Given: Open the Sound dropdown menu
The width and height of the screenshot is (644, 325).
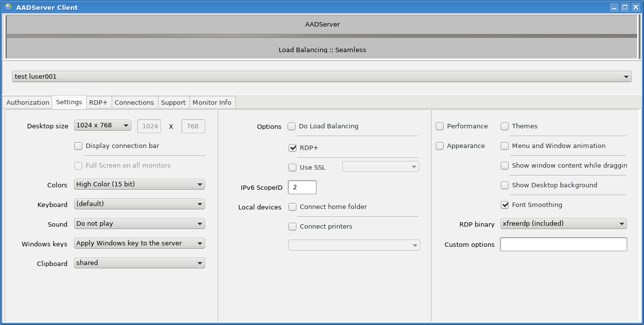Looking at the screenshot, I should [x=139, y=224].
